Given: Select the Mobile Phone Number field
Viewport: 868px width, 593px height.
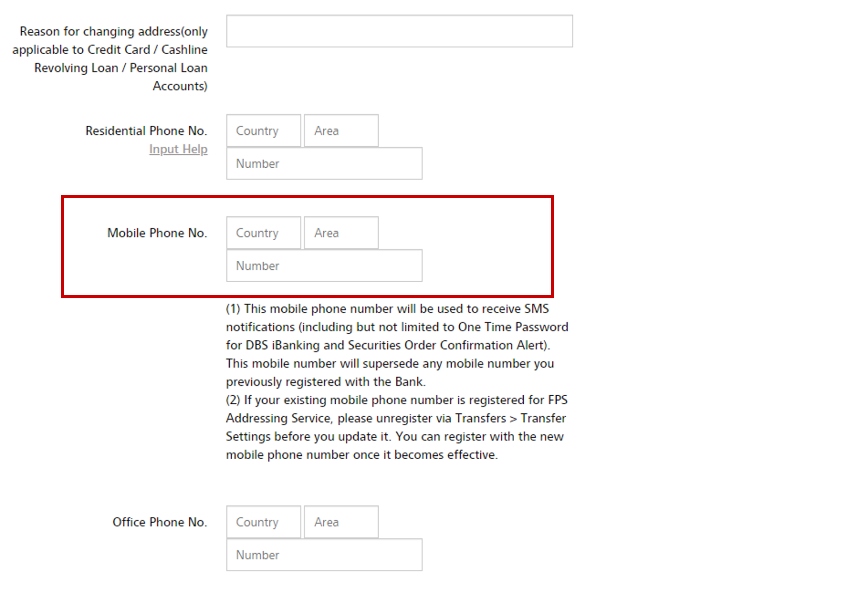Looking at the screenshot, I should tap(324, 266).
